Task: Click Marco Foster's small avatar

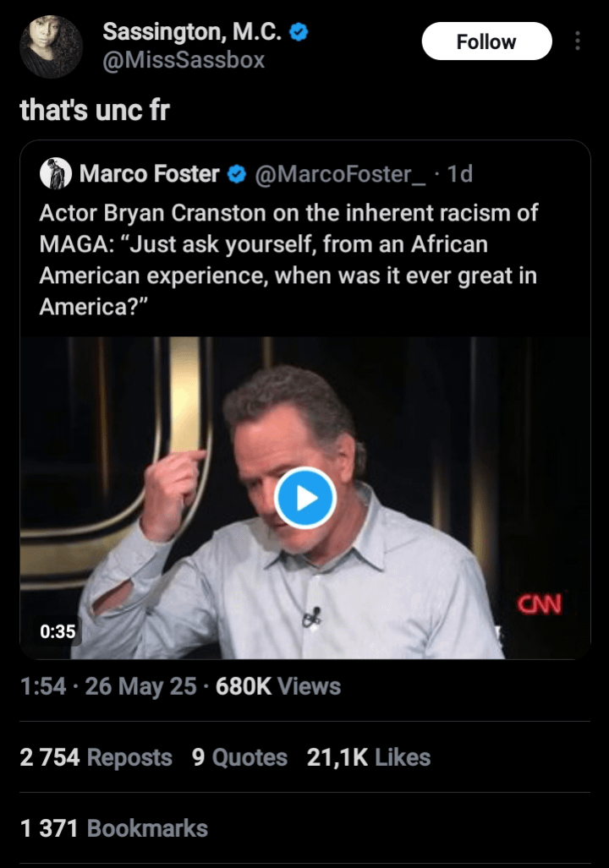Action: click(x=55, y=174)
